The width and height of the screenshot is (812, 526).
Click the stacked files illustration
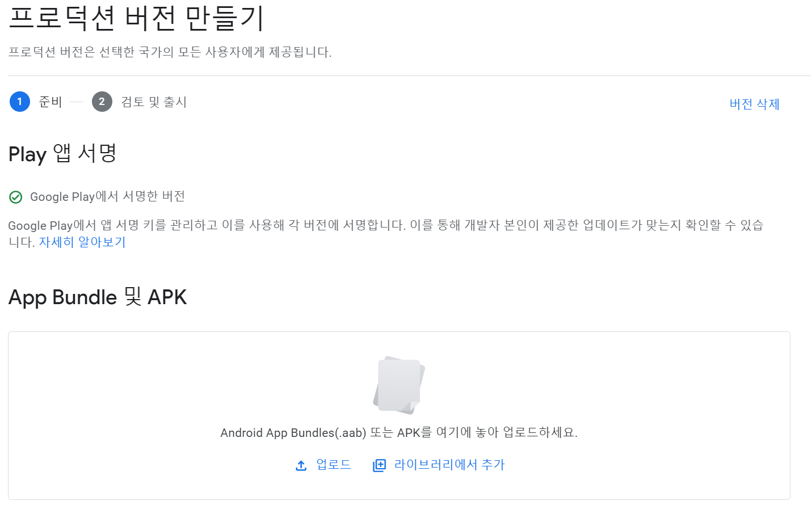tap(399, 385)
